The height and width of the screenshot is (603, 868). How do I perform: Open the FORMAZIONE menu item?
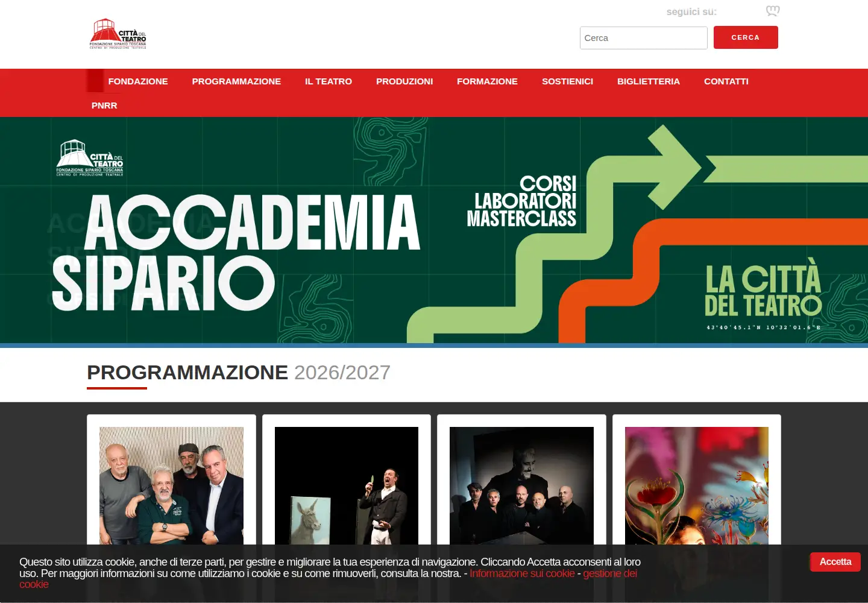tap(487, 81)
